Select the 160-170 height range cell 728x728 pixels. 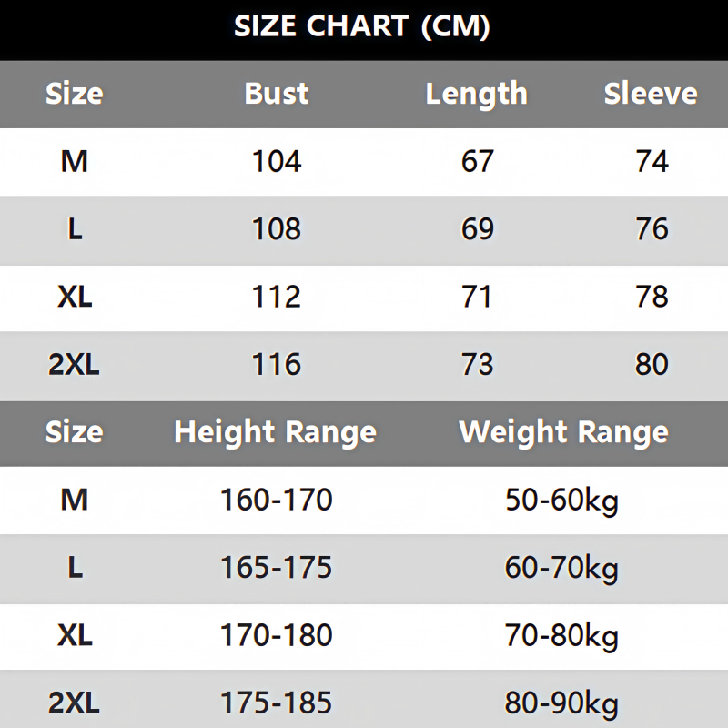(277, 500)
